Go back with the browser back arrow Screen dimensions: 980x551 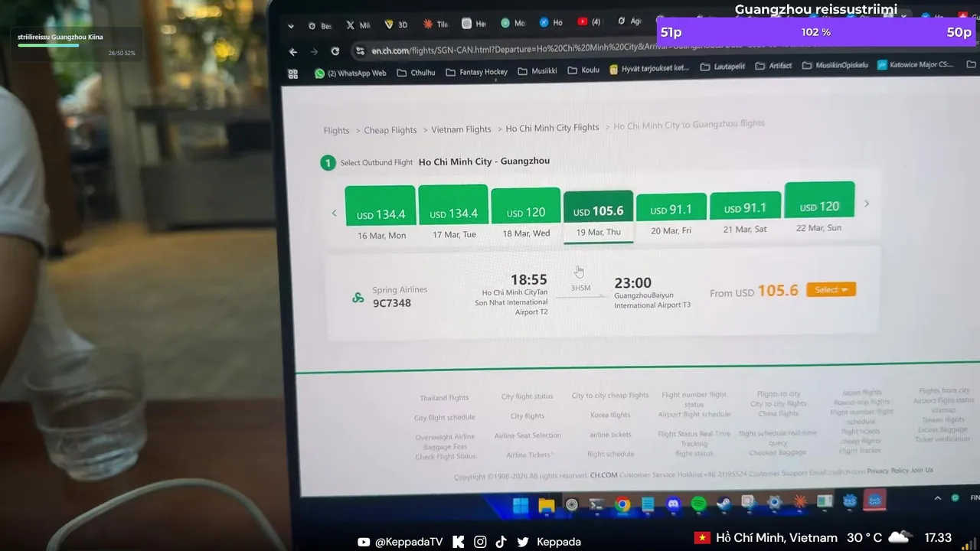pyautogui.click(x=292, y=52)
